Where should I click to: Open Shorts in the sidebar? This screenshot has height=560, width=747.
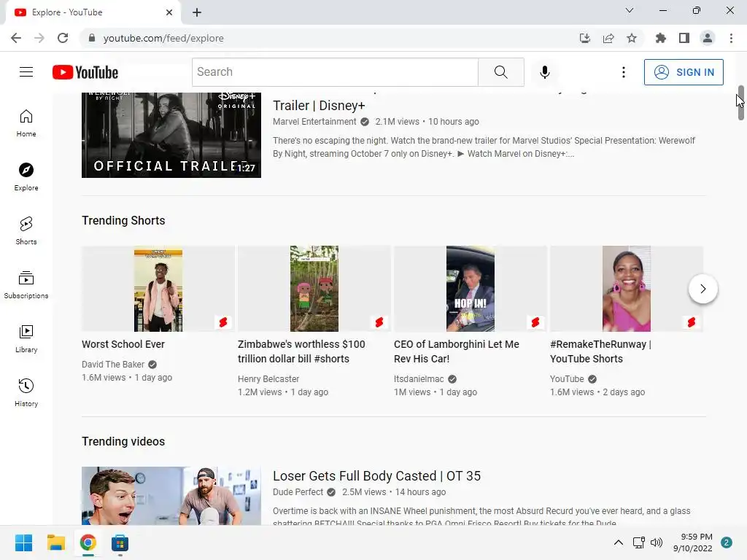[26, 231]
